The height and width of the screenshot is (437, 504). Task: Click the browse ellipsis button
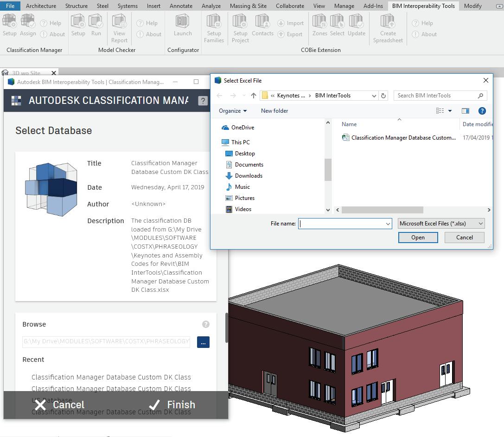(203, 342)
